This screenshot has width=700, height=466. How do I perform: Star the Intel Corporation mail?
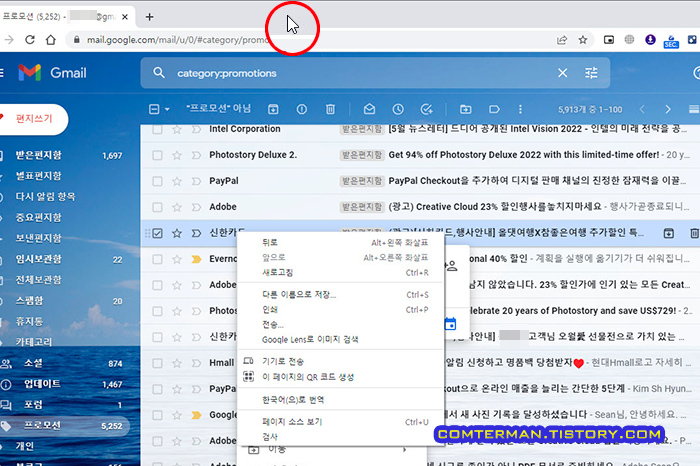click(177, 129)
